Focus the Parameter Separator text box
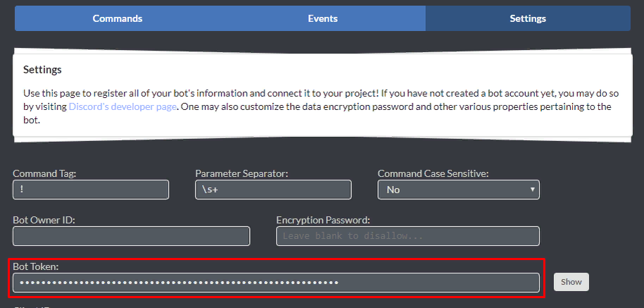The height and width of the screenshot is (308, 644). [x=273, y=190]
